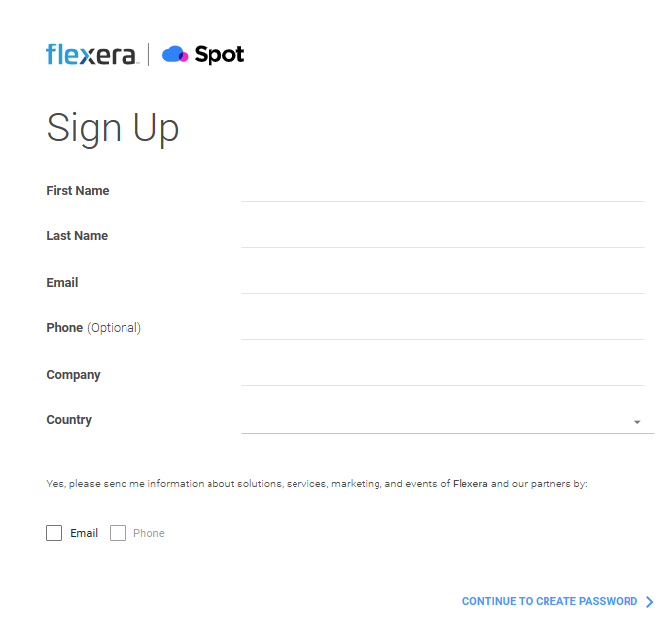This screenshot has width=672, height=617.
Task: Click the Spot cloud logo icon
Action: click(x=175, y=55)
